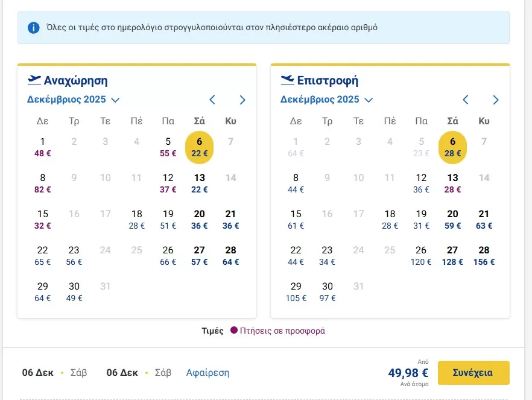Pick departure on 30 December for 49 €

(74, 292)
